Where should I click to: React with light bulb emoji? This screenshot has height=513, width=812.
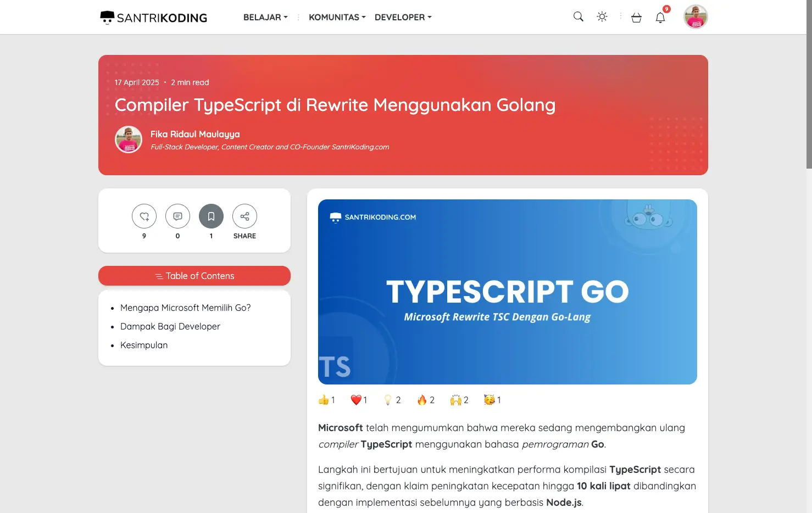click(x=388, y=400)
